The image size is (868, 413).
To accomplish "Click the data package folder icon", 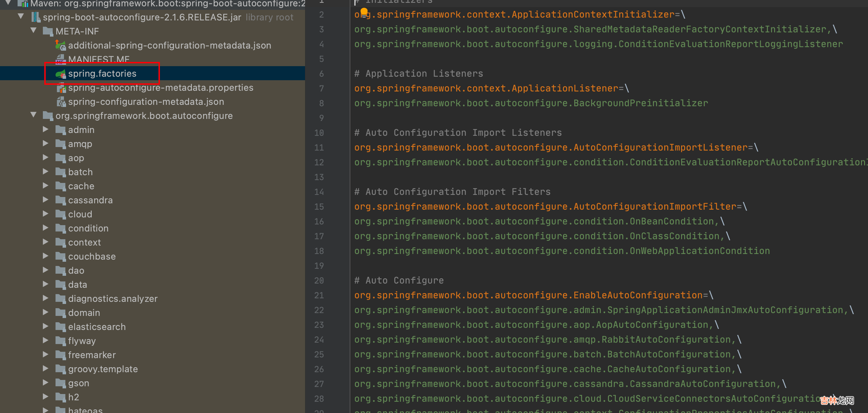I will tap(60, 285).
